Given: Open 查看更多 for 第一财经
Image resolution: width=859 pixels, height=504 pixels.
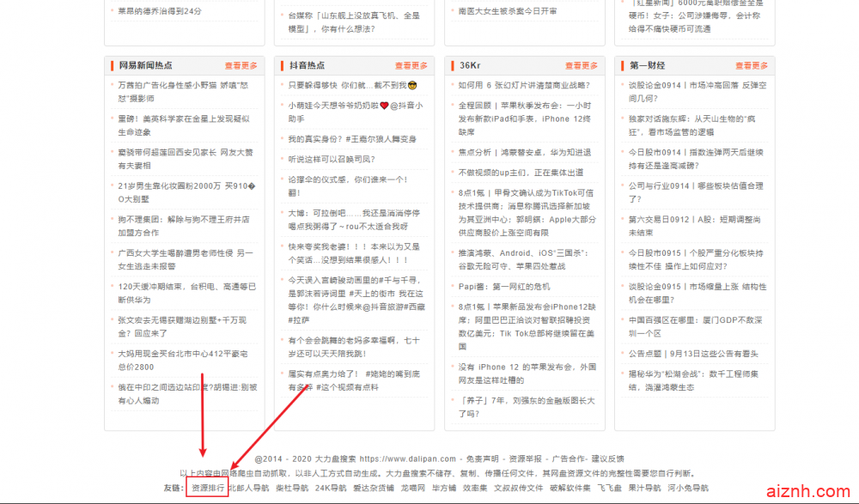Looking at the screenshot, I should point(752,64).
